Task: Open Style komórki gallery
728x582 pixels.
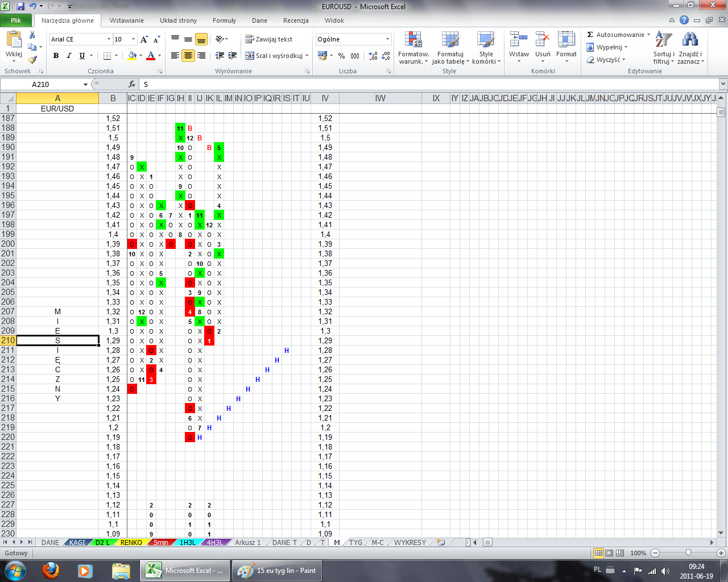Action: 486,48
